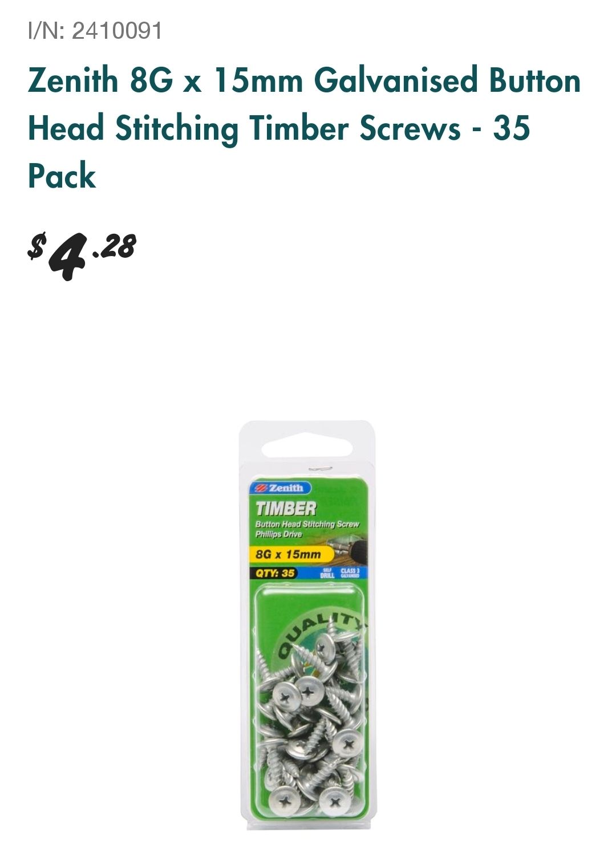
Task: Click the Zenith logo on the packaging
Action: pos(280,488)
